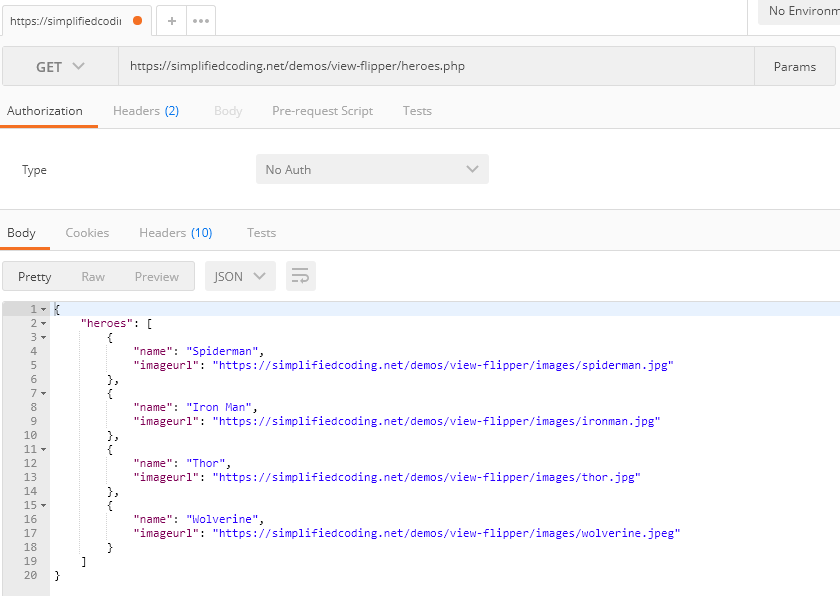
Task: Open the response Tests tab
Action: point(261,233)
